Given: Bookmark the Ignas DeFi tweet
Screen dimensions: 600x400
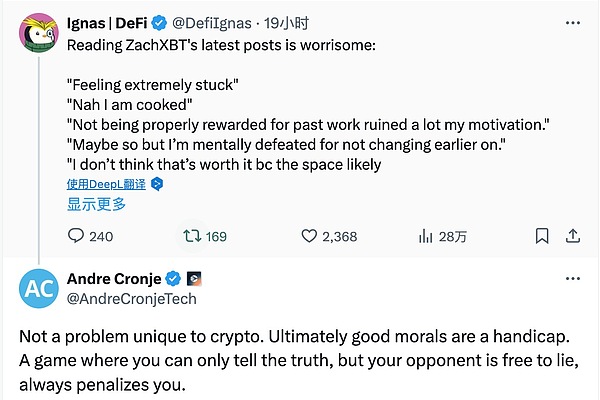Looking at the screenshot, I should [x=541, y=237].
